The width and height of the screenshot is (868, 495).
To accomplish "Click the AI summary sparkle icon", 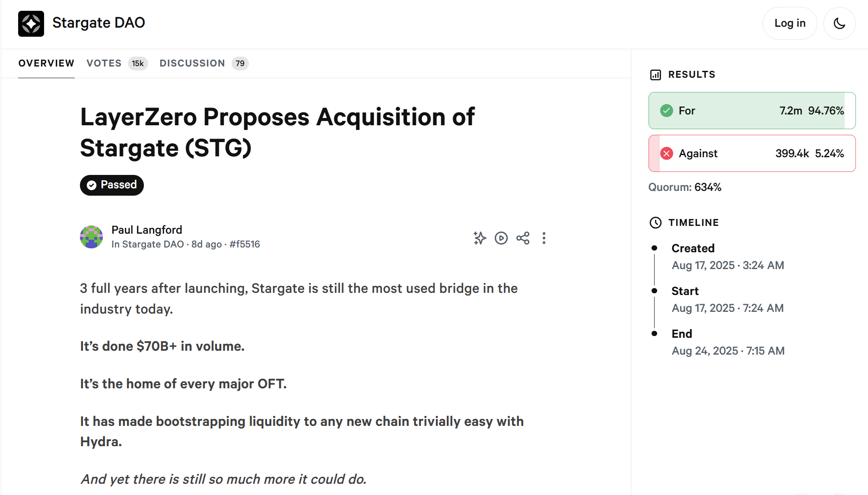I will tap(480, 238).
